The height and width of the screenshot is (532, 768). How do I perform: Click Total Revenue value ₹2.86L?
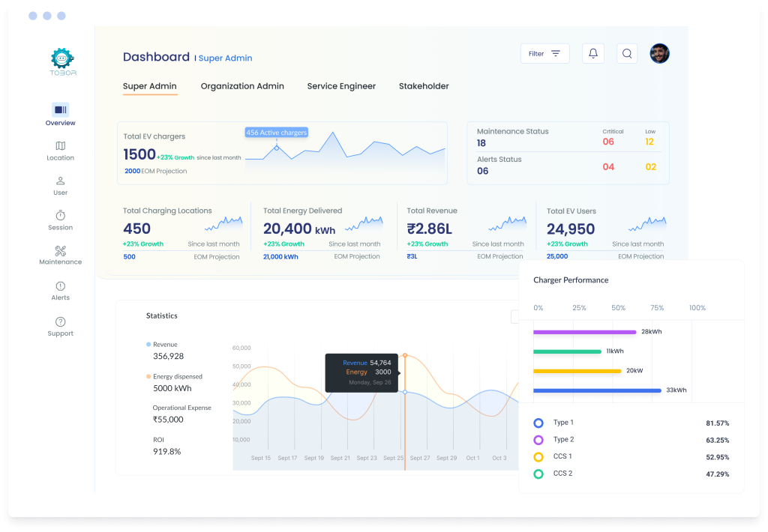[x=430, y=229]
